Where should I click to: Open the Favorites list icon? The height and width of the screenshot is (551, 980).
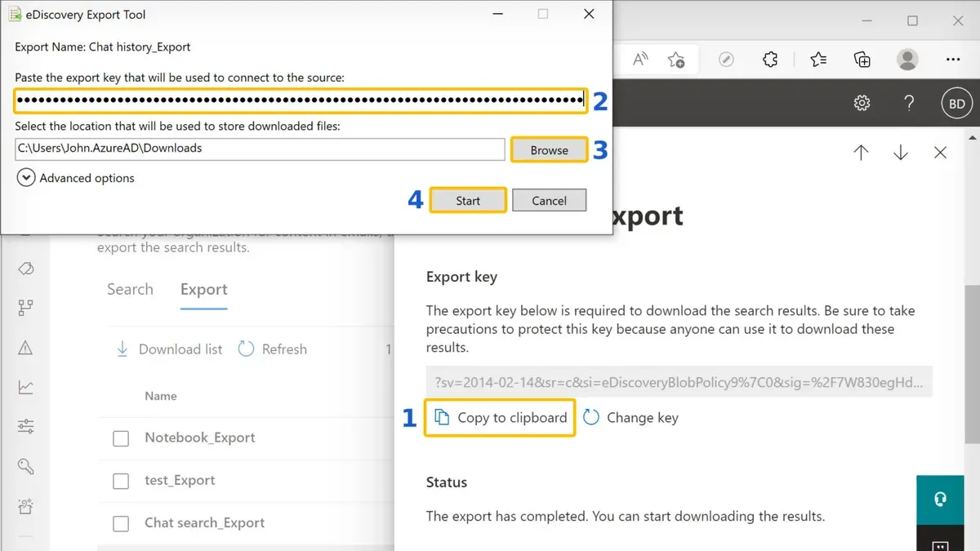(818, 60)
